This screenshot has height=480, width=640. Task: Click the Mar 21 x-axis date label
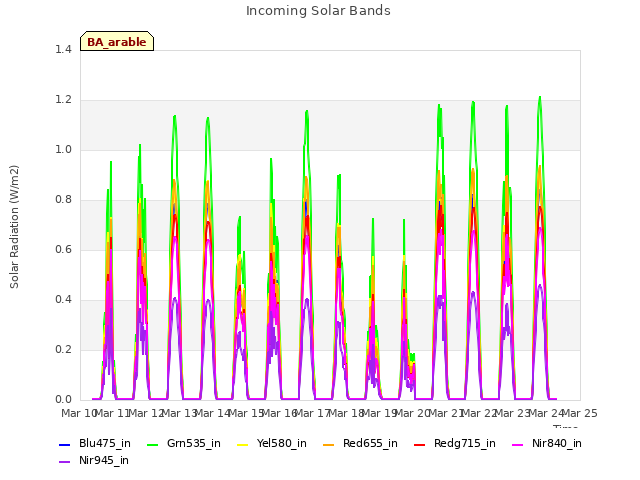pos(446,413)
